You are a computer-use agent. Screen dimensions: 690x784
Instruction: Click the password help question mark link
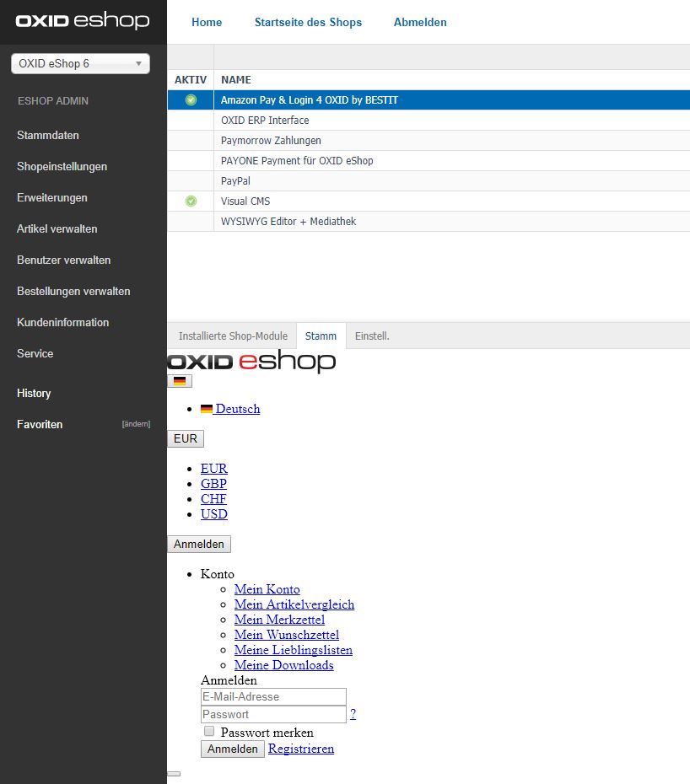[353, 714]
